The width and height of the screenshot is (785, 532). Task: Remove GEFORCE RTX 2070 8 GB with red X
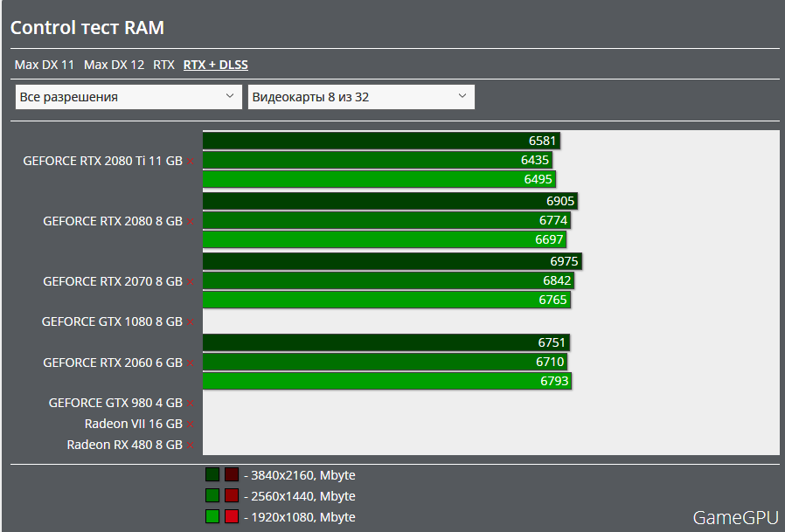click(191, 282)
